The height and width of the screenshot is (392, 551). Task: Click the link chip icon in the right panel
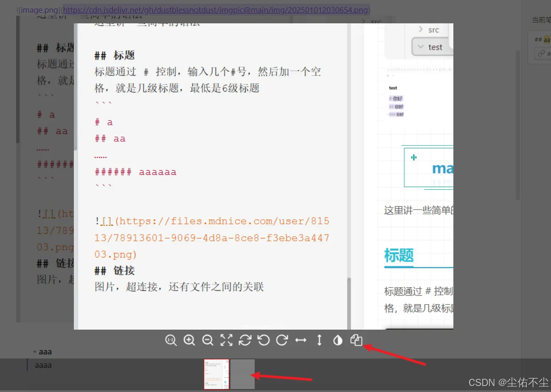tap(541, 54)
